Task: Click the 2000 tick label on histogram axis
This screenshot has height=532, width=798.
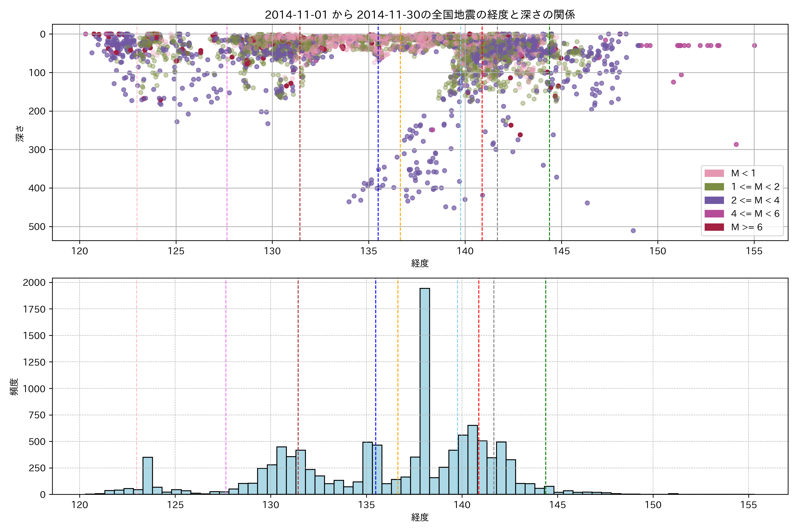Action: (34, 283)
